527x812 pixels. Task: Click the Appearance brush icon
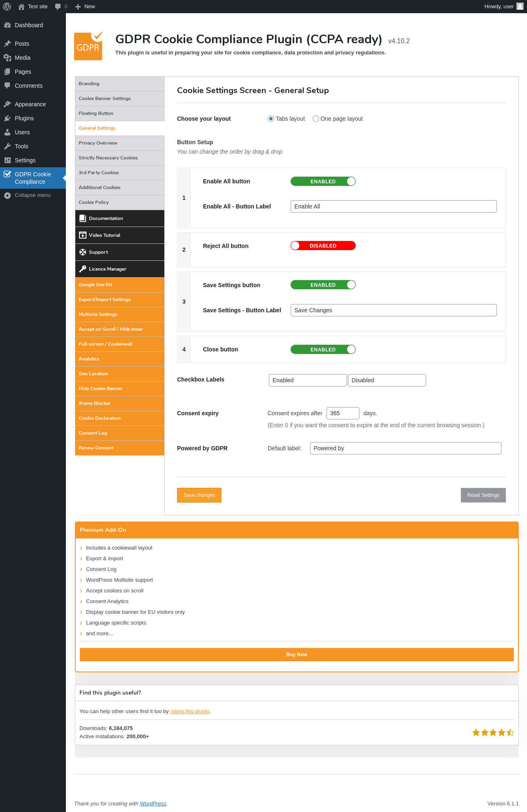(7, 104)
